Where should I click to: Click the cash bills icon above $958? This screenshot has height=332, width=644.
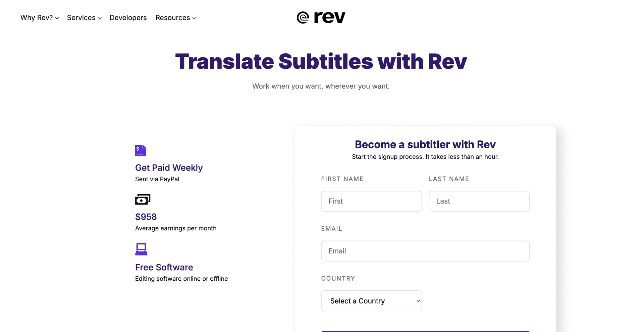coord(143,199)
